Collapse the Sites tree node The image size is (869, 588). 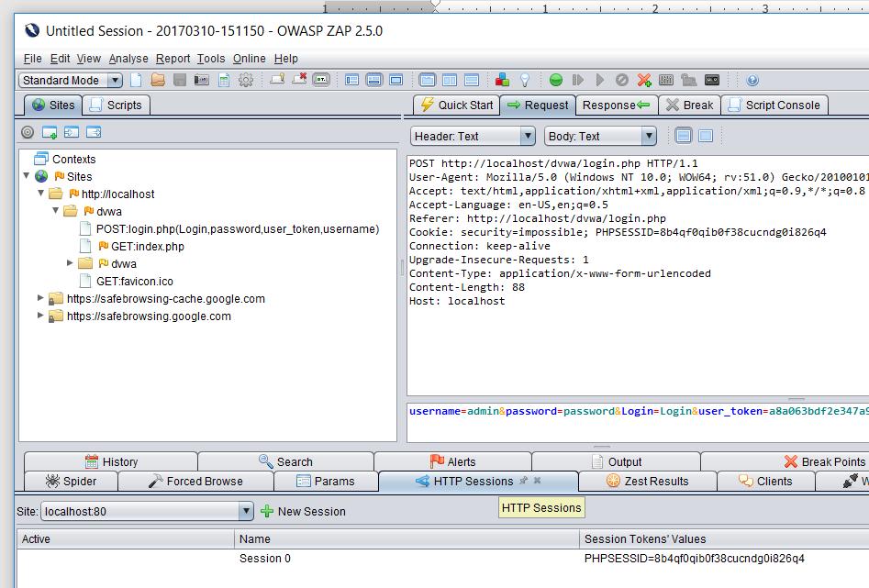(x=26, y=176)
